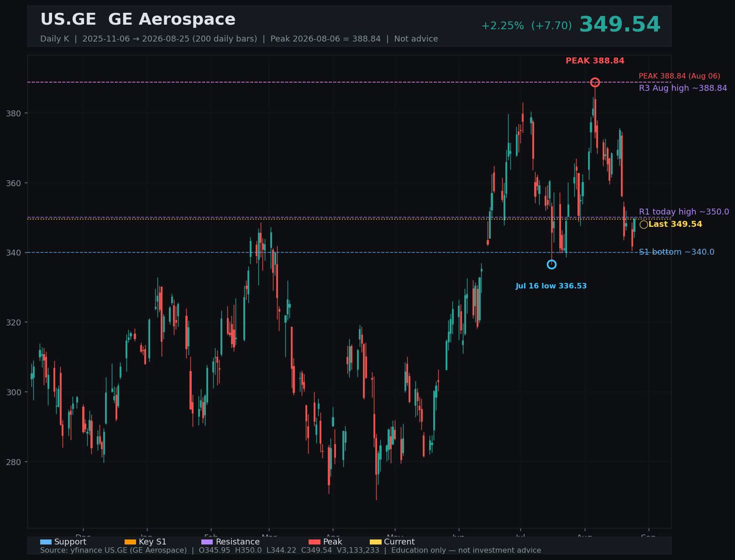735x560 pixels.
Task: Click the 'R1 today high ~350.0' label
Action: [684, 212]
